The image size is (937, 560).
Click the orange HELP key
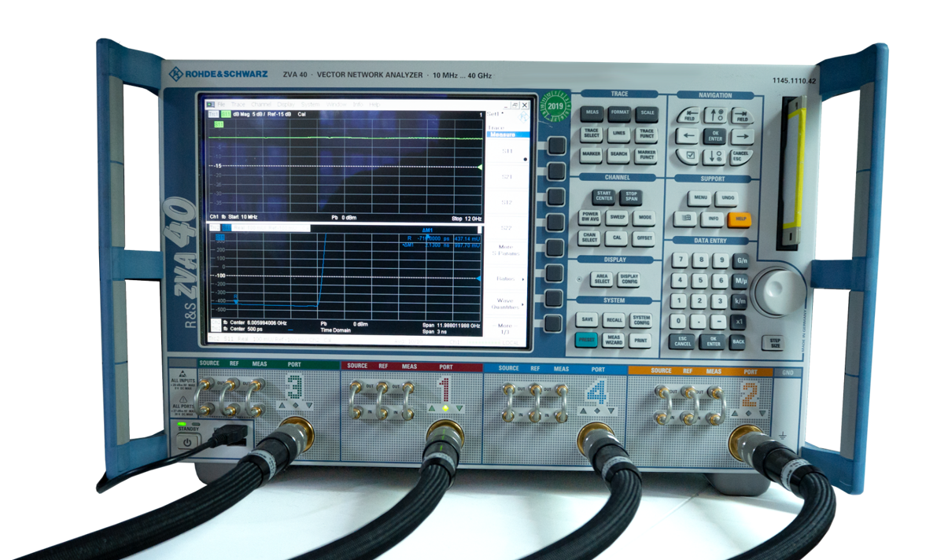tap(740, 219)
